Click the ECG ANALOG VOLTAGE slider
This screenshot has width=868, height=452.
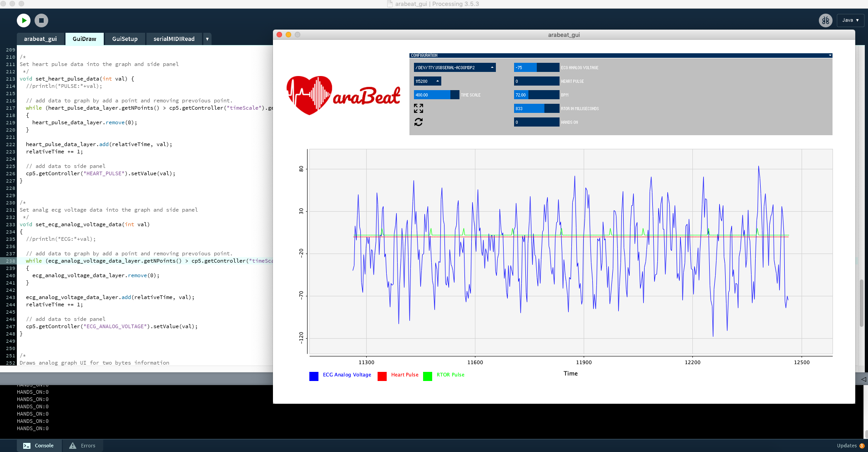536,67
